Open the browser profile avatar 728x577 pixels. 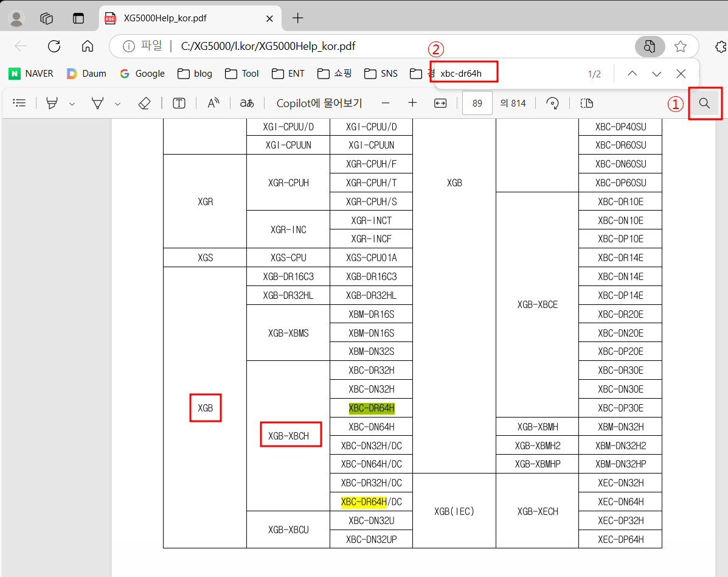[x=16, y=18]
